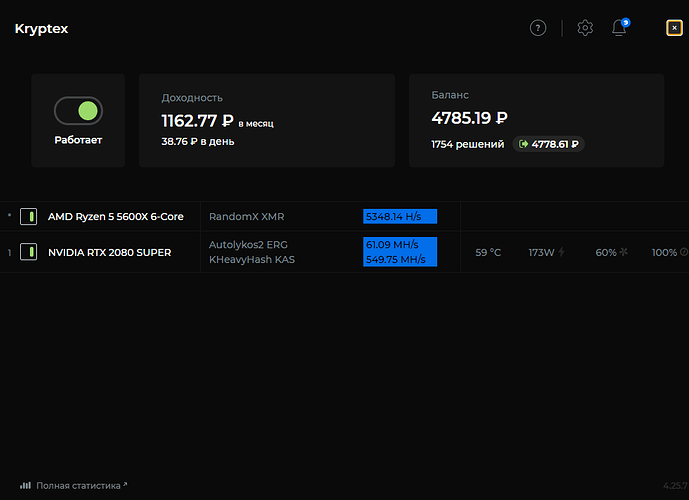The height and width of the screenshot is (500, 689).
Task: Click the Доходность heading
Action: pyautogui.click(x=192, y=98)
